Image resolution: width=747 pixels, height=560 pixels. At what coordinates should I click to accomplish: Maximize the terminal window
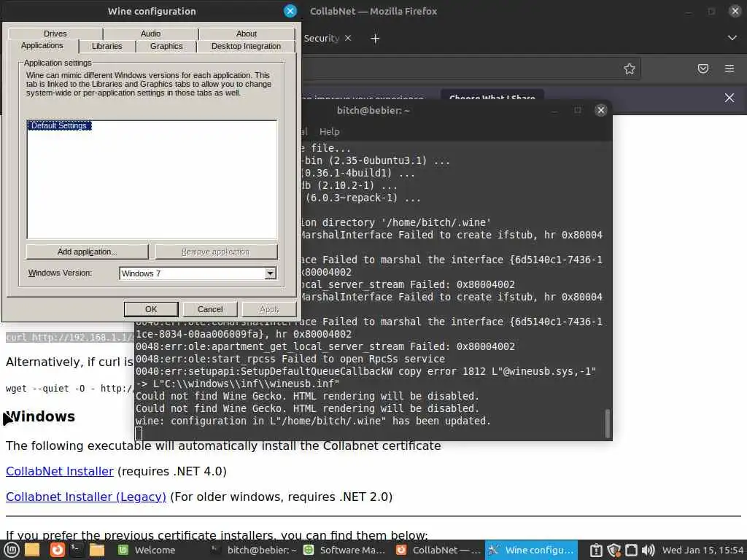(578, 110)
